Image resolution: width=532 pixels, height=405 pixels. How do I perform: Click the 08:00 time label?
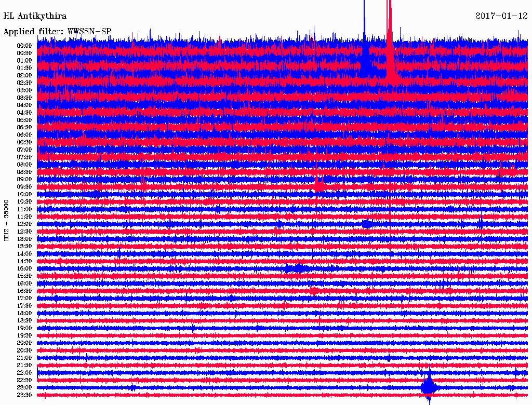(x=24, y=165)
